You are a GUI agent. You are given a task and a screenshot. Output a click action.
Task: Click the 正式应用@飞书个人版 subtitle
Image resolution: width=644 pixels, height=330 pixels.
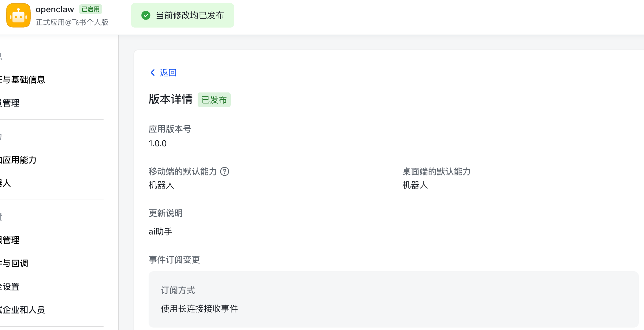72,22
